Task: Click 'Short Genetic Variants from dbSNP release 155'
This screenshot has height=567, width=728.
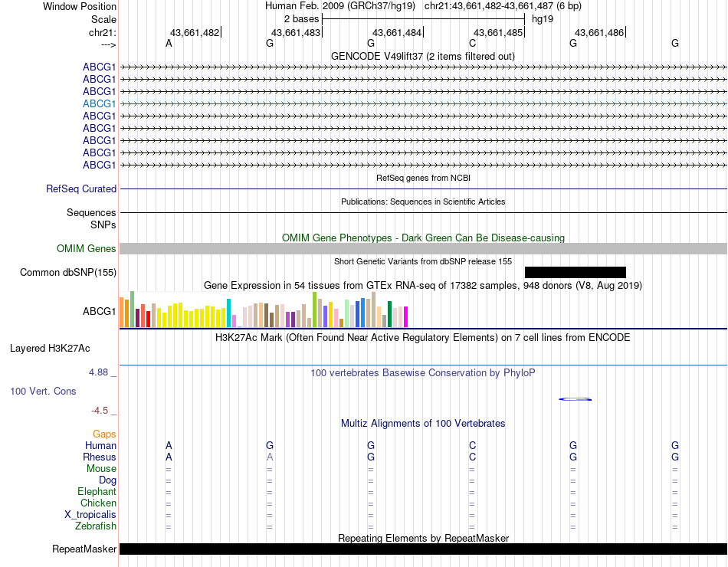Action: click(422, 261)
